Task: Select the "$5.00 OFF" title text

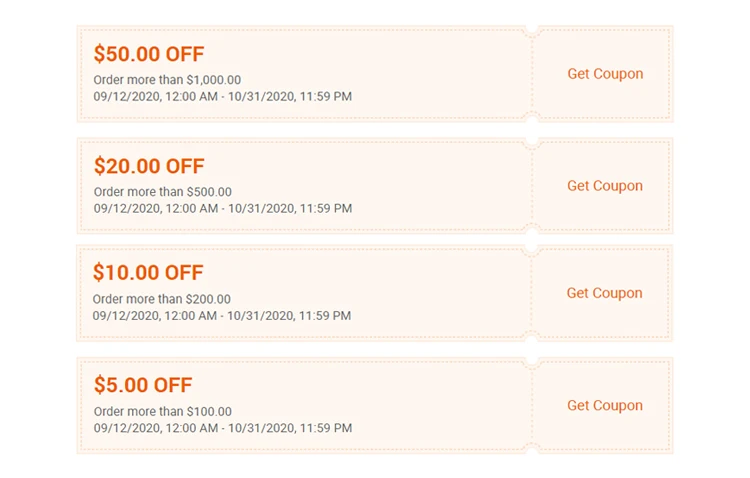Action: tap(143, 385)
